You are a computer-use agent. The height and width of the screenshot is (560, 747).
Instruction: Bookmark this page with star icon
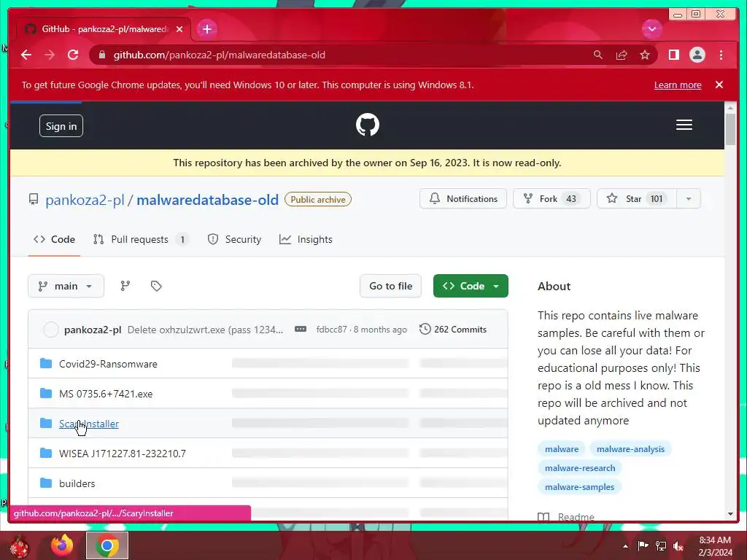[645, 55]
